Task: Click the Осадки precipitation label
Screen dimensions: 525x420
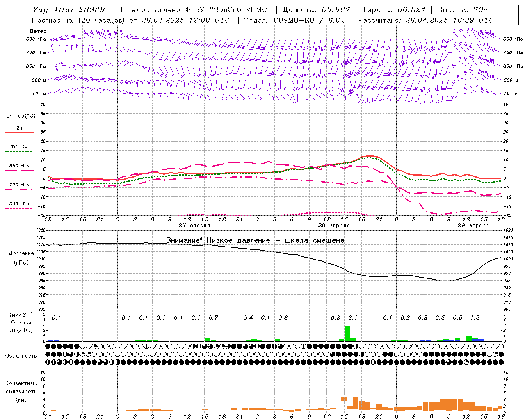Action: click(21, 322)
